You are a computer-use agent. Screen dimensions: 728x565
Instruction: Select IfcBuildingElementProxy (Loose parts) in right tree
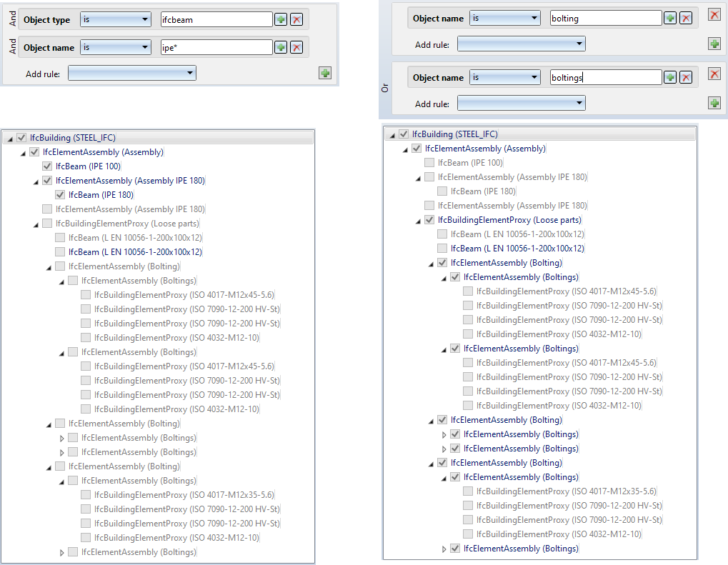[x=509, y=219]
